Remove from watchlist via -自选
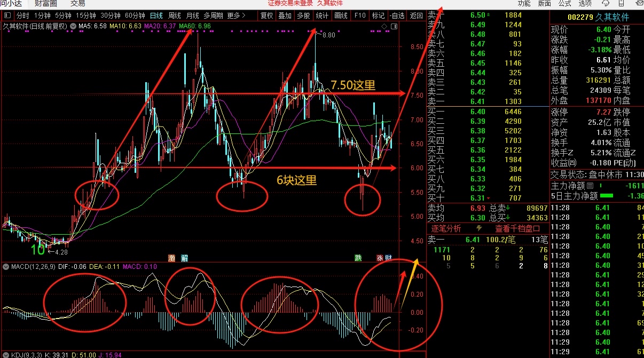Image resolution: width=644 pixels, height=358 pixels. [x=397, y=15]
